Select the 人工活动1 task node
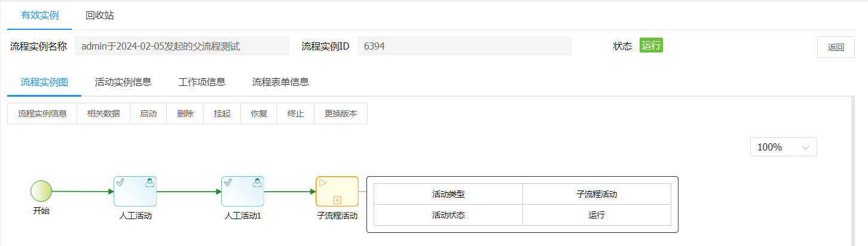This screenshot has width=868, height=246. [243, 191]
